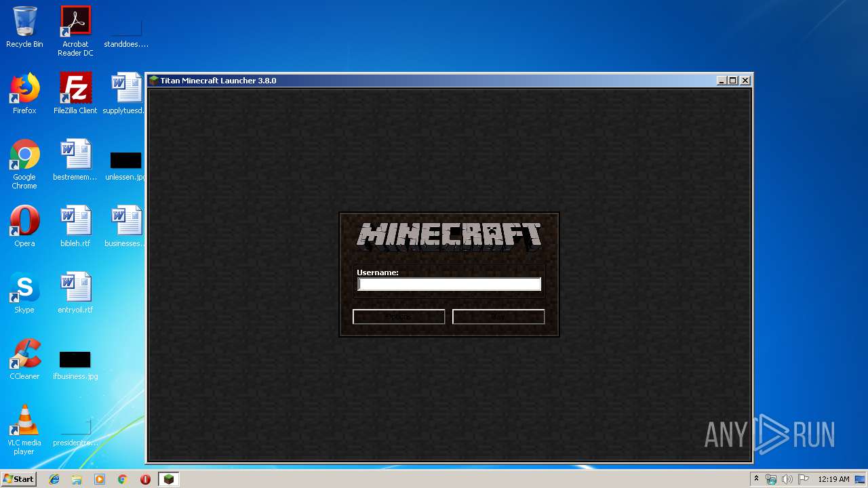
Task: Click the Play button in the launcher
Action: (498, 317)
